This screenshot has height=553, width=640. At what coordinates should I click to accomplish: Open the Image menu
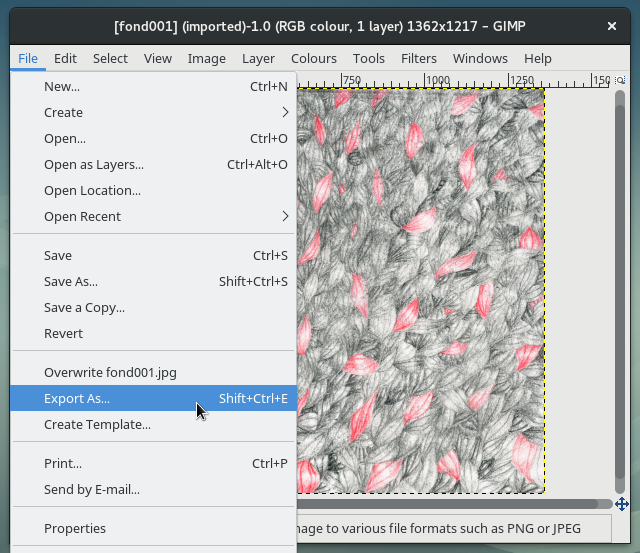(207, 58)
